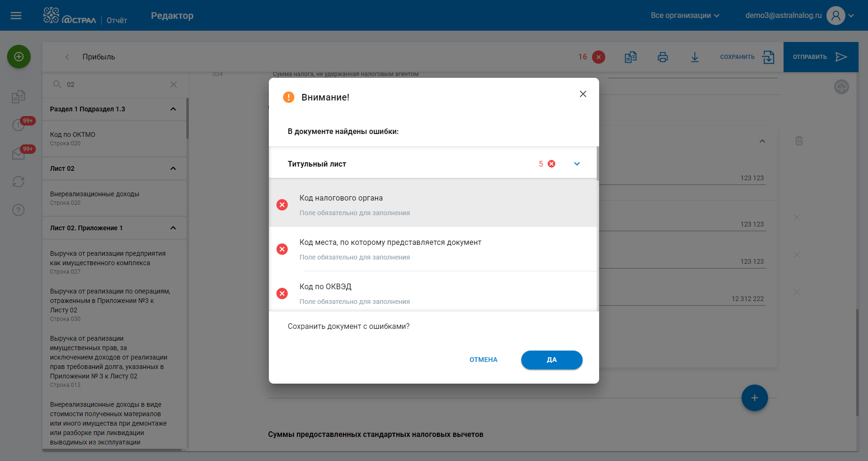Click the value field 12 312 222
The image size is (868, 461).
coord(682,299)
